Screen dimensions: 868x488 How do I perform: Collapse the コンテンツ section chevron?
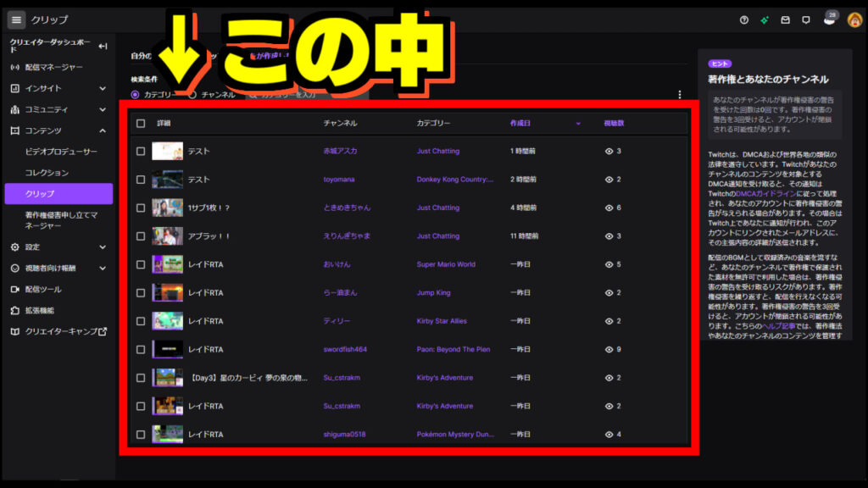[x=103, y=130]
